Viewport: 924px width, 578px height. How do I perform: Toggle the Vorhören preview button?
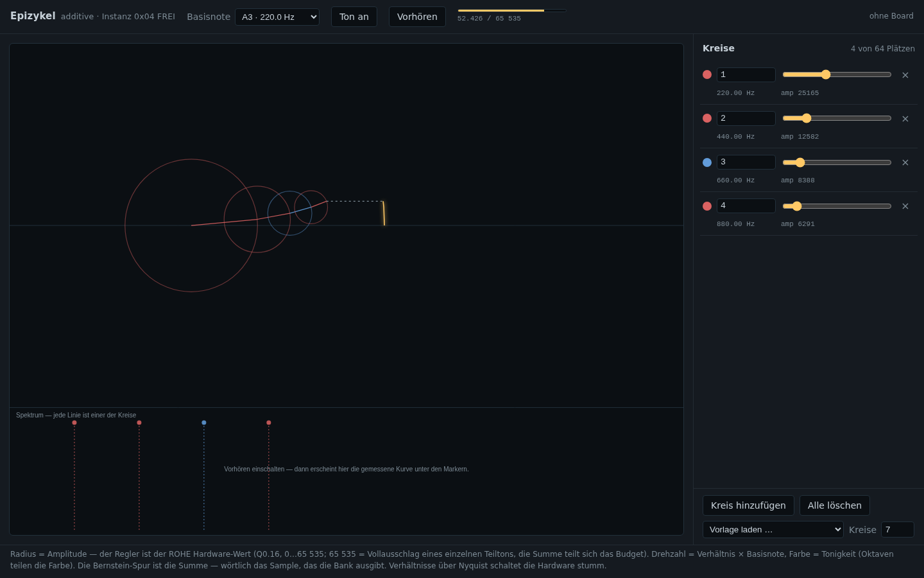tap(417, 17)
